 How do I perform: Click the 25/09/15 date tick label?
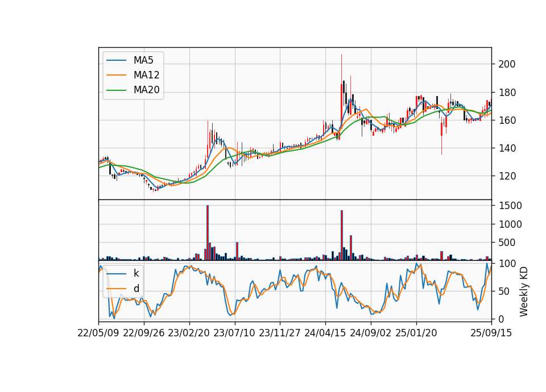tap(491, 333)
